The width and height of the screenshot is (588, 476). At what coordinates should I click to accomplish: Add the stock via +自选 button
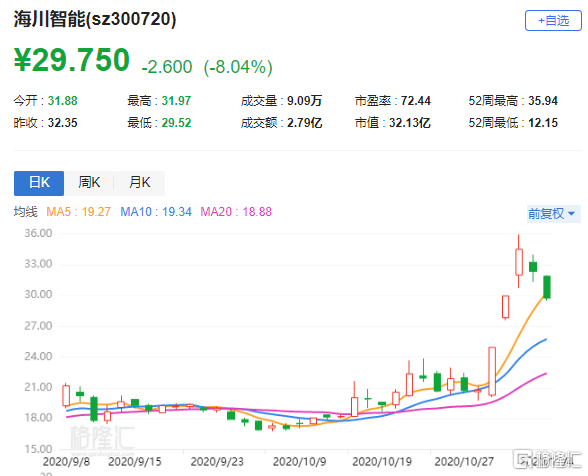[553, 21]
